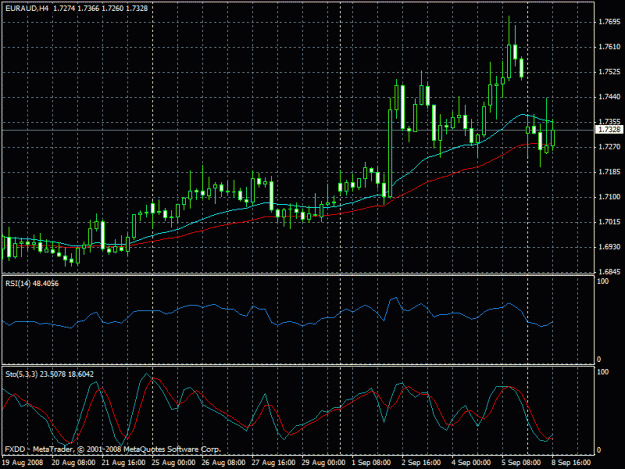Click the 1.7015 price axis label

pos(609,222)
